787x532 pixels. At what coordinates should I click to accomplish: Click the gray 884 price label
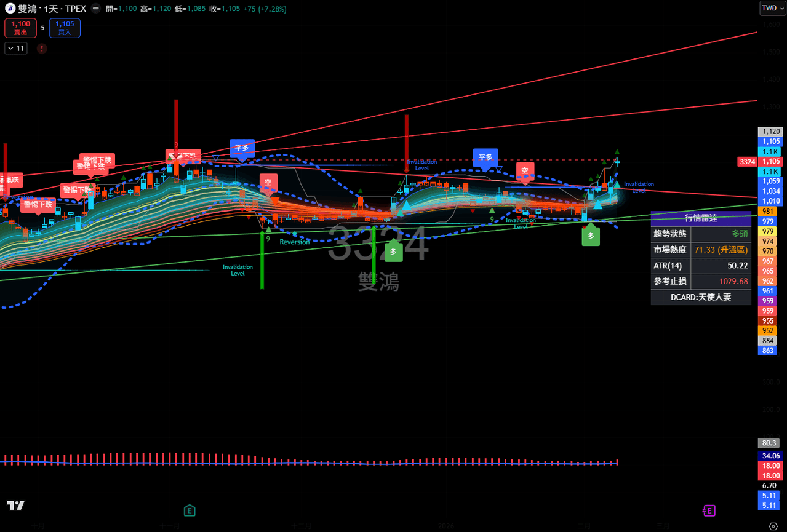pos(768,341)
